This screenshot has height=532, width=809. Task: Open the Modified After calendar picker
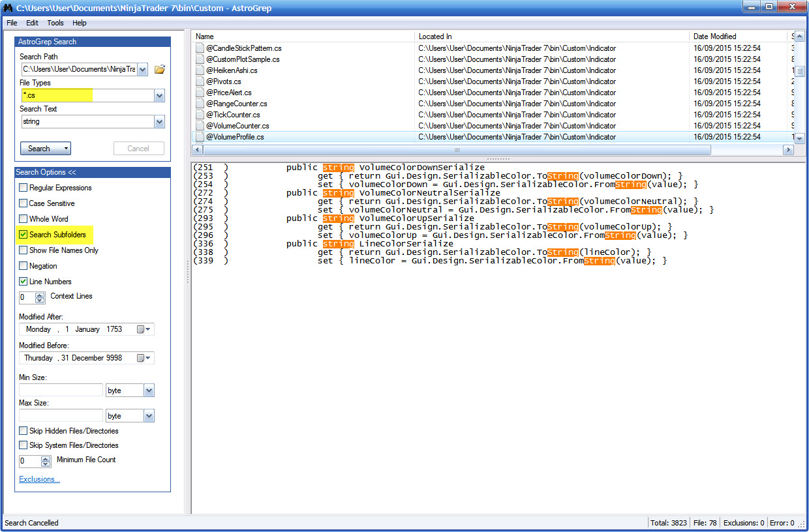coord(144,329)
